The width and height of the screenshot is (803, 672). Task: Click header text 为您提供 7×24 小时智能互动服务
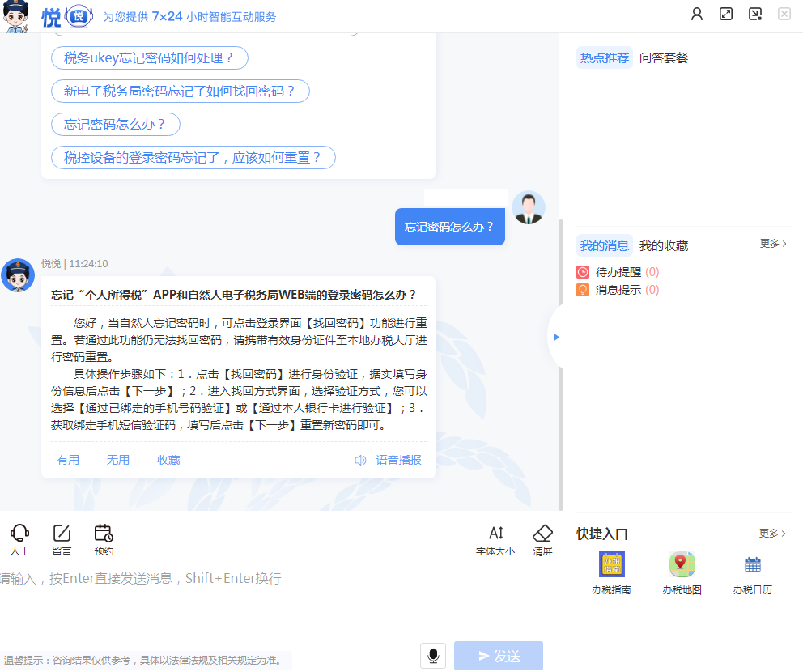(x=189, y=17)
